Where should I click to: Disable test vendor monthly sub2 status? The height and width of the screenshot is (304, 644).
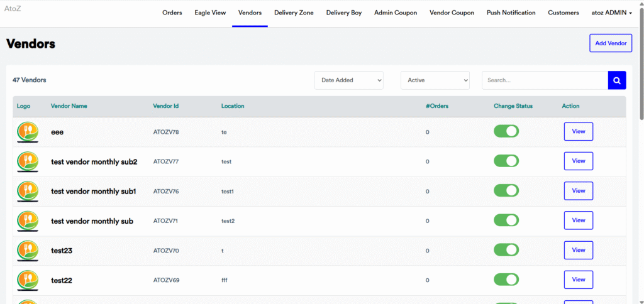click(x=506, y=161)
